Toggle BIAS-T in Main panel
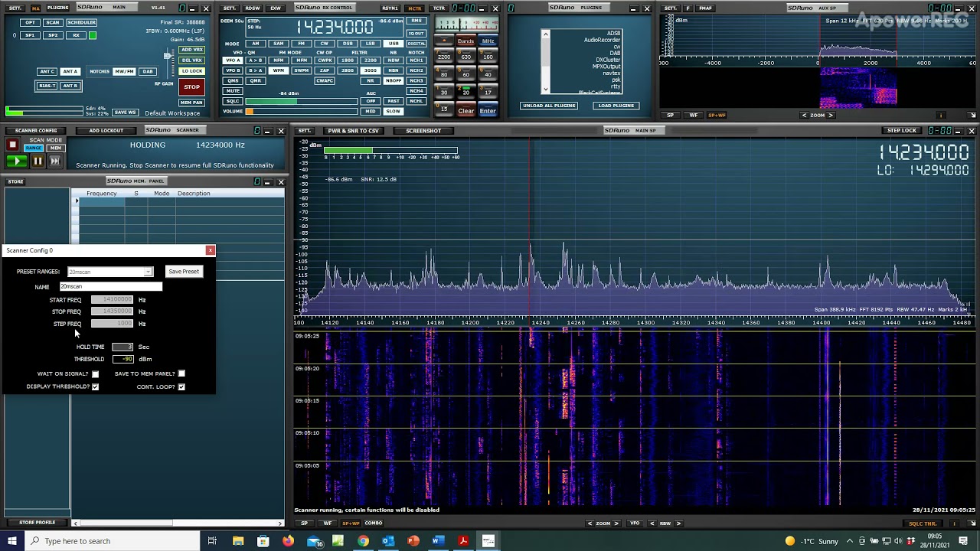 pos(47,86)
